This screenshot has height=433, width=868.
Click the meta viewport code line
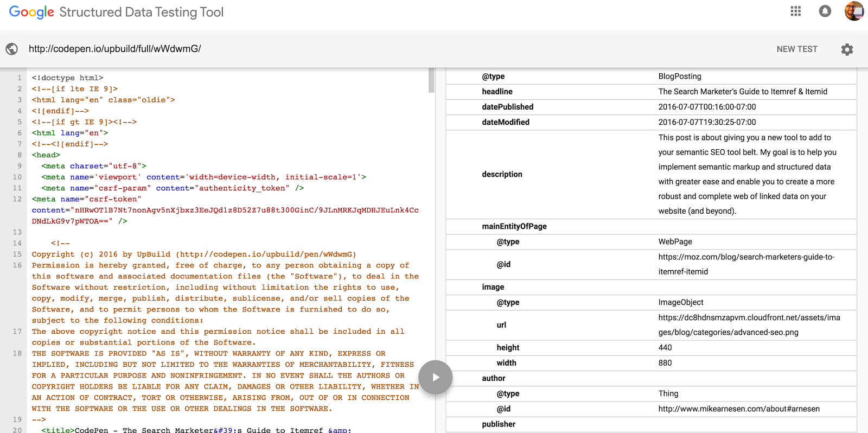(203, 177)
